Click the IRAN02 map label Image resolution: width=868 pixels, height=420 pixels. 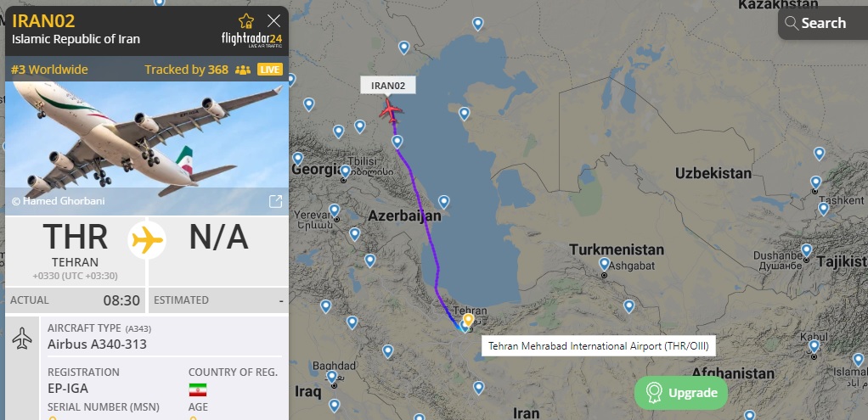click(387, 85)
